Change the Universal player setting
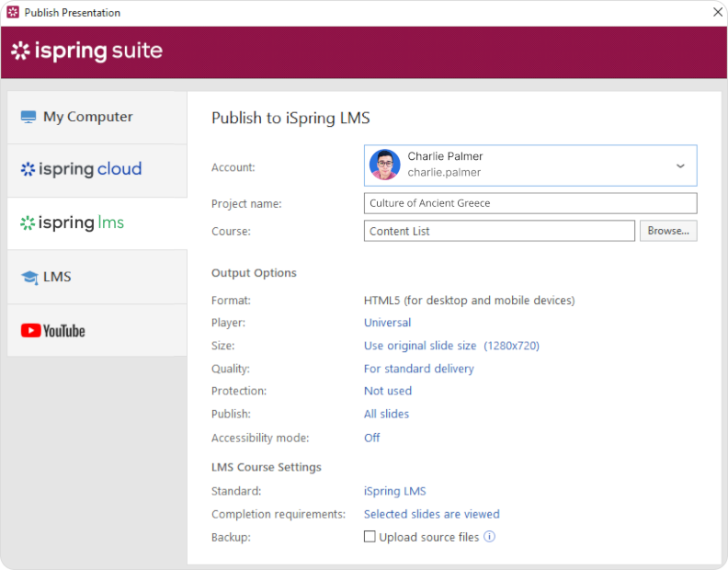Image resolution: width=728 pixels, height=570 pixels. tap(387, 323)
